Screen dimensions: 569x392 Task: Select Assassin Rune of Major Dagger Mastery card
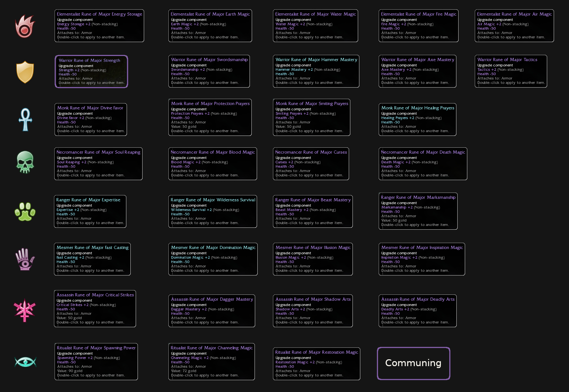click(212, 311)
